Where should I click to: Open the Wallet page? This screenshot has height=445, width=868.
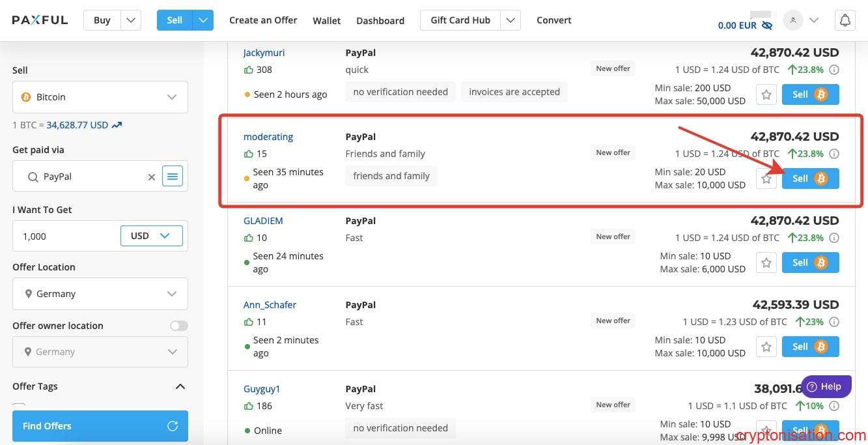(326, 20)
